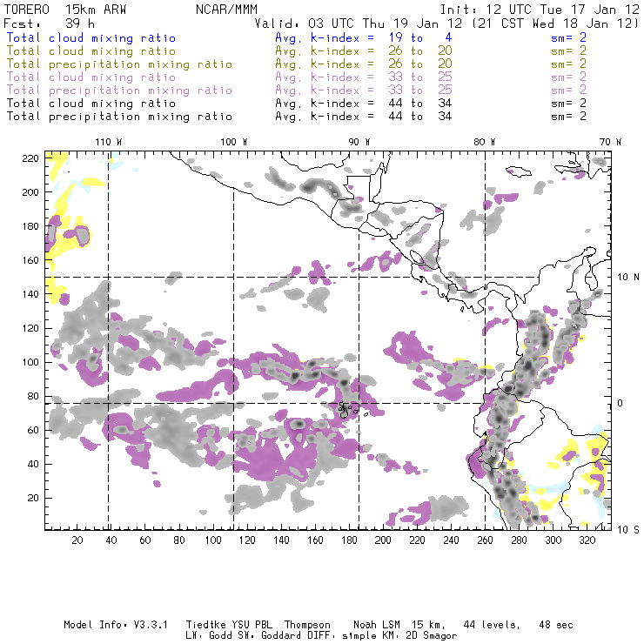Screen dimensions: 644x644
Task: Click the "2D Smagor" footer text
Action: pos(432,636)
